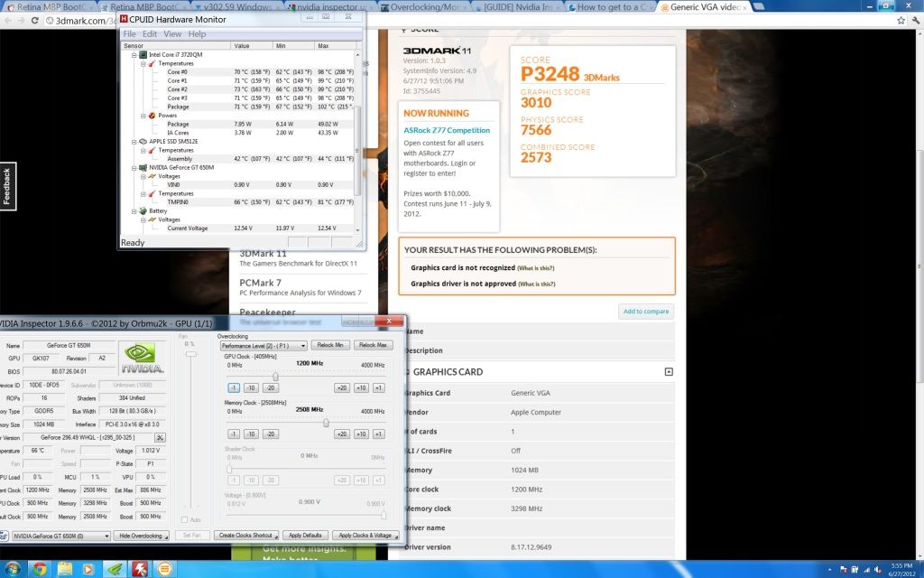The height and width of the screenshot is (578, 924).
Task: Increase GPU Clock with its +20 button
Action: click(x=341, y=388)
